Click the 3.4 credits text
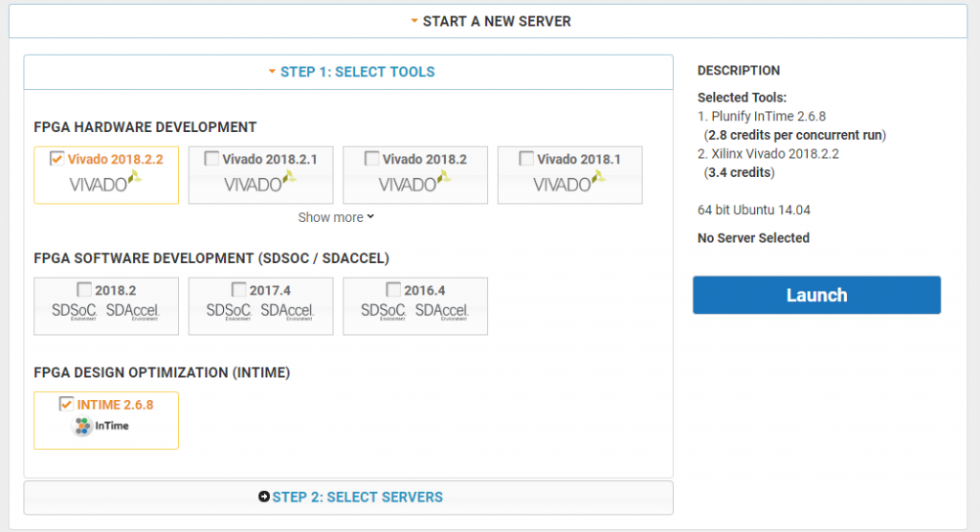The image size is (980, 532). (x=740, y=172)
